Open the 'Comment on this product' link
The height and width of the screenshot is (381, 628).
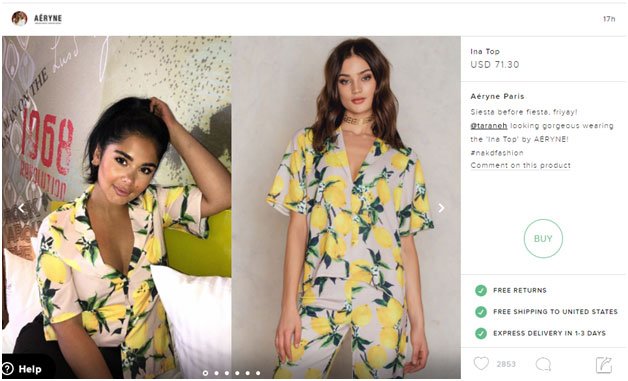pos(521,165)
